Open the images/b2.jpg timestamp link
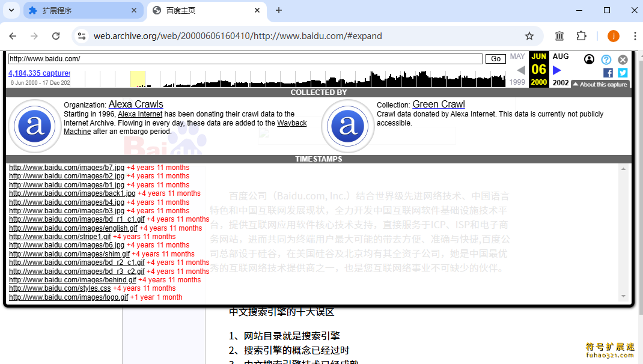Image resolution: width=643 pixels, height=364 pixels. (x=67, y=176)
